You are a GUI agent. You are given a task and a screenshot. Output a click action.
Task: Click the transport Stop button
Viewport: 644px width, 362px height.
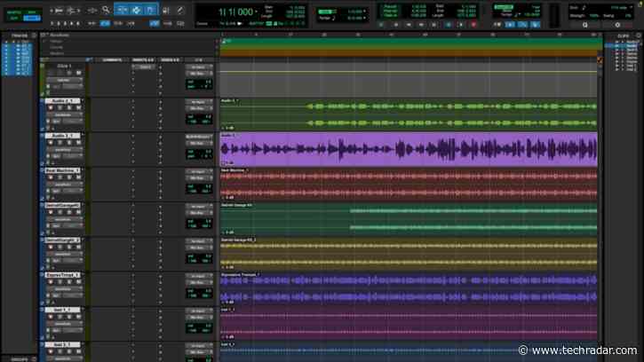(x=448, y=25)
